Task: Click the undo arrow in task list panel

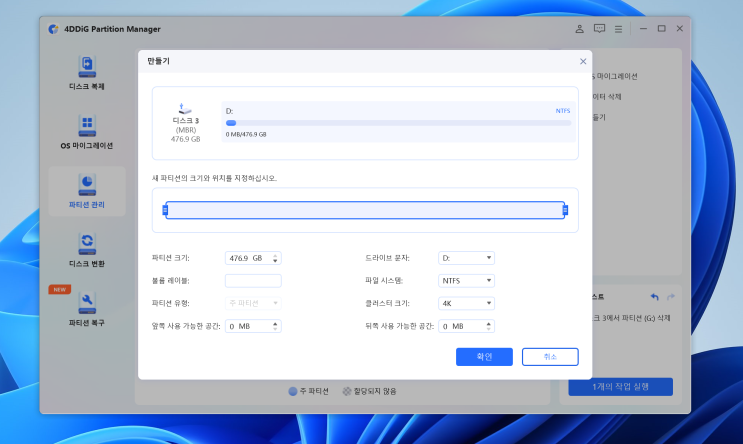Action: [655, 297]
